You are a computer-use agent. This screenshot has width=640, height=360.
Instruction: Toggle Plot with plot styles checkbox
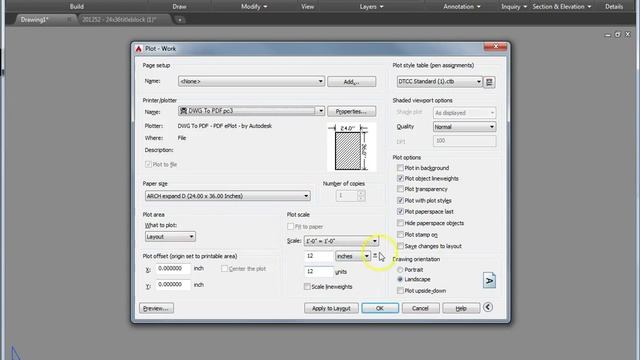(x=400, y=200)
